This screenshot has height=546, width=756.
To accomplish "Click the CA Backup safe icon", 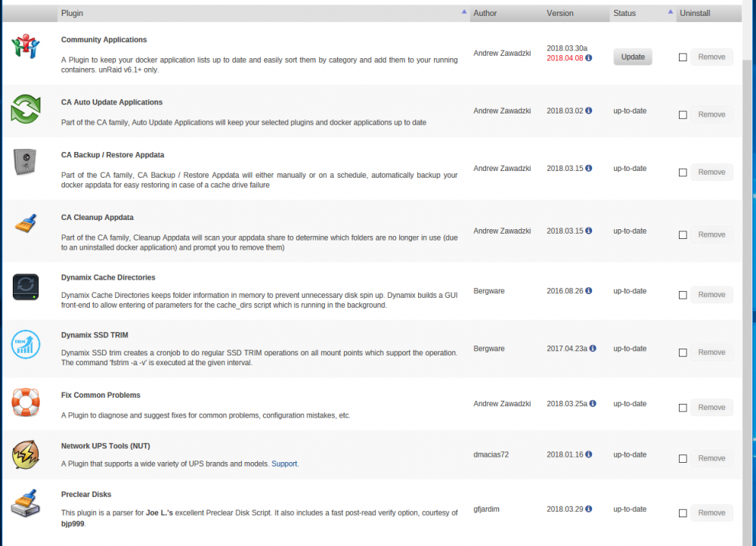I will point(25,162).
